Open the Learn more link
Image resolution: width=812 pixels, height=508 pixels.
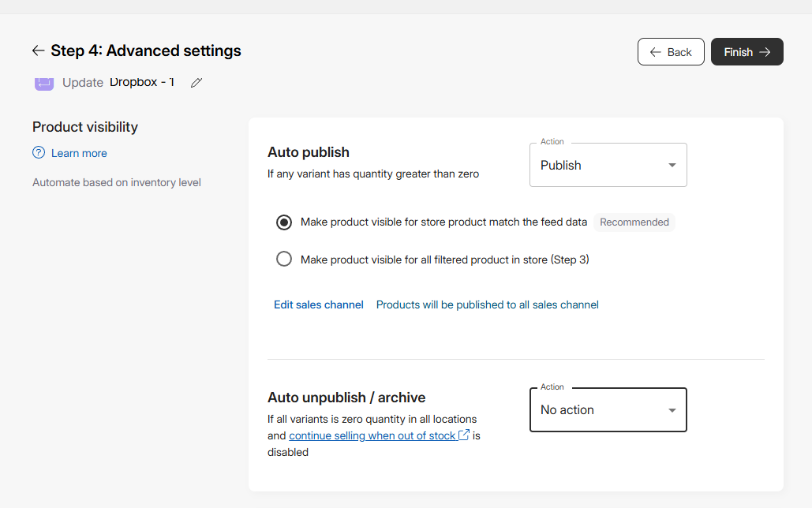pos(79,153)
